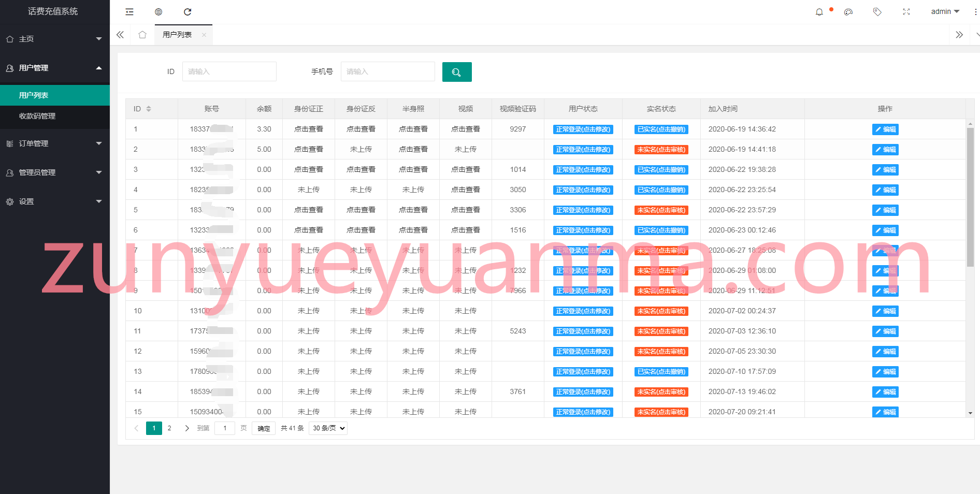
Task: Expand the 管理员管理 sidebar menu
Action: [55, 172]
